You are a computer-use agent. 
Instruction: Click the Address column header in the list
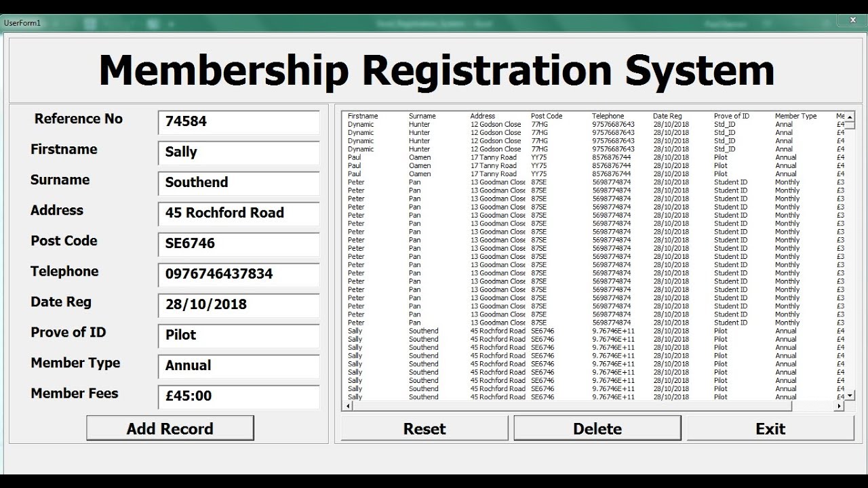point(483,116)
